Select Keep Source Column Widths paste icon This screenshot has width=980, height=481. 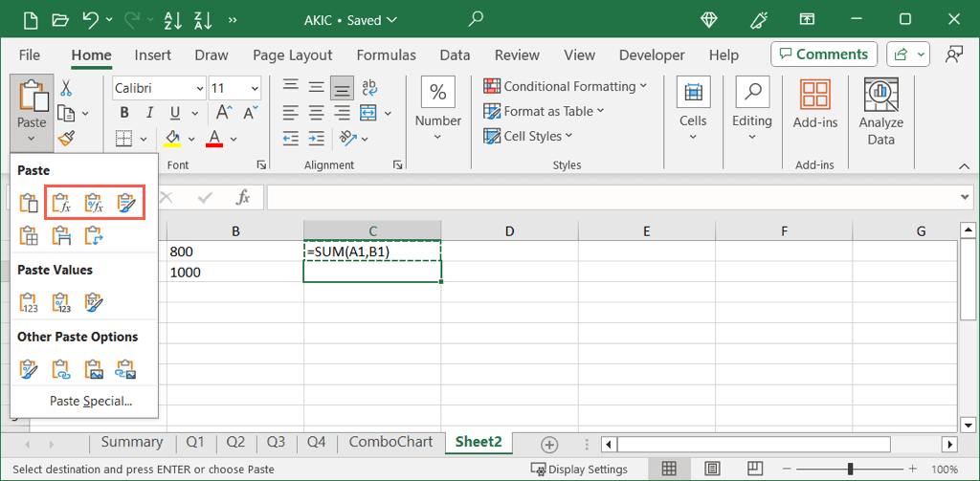pos(61,235)
